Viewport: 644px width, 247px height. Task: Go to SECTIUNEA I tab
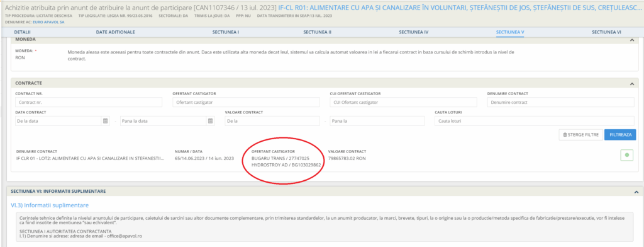[226, 32]
